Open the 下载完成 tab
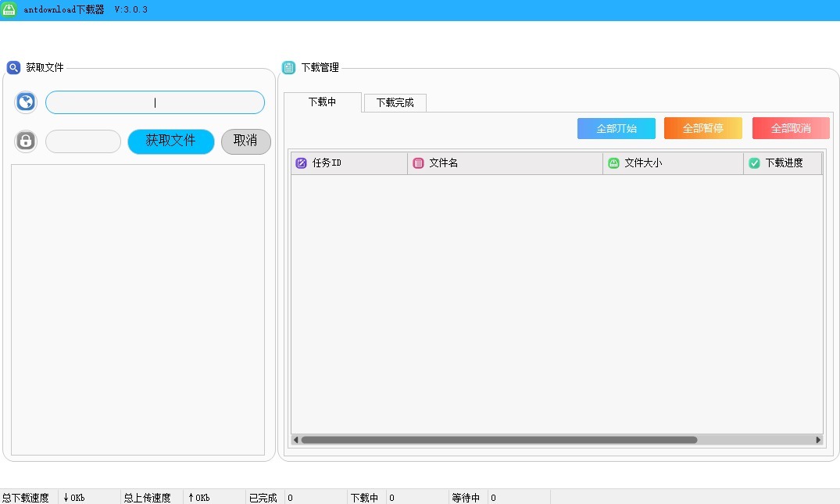This screenshot has width=840, height=504. tap(395, 103)
